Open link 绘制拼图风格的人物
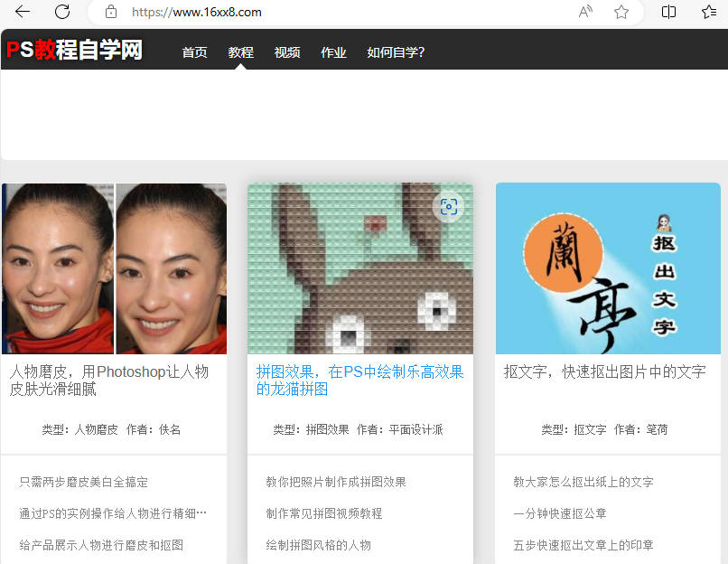The height and width of the screenshot is (564, 728). click(319, 545)
